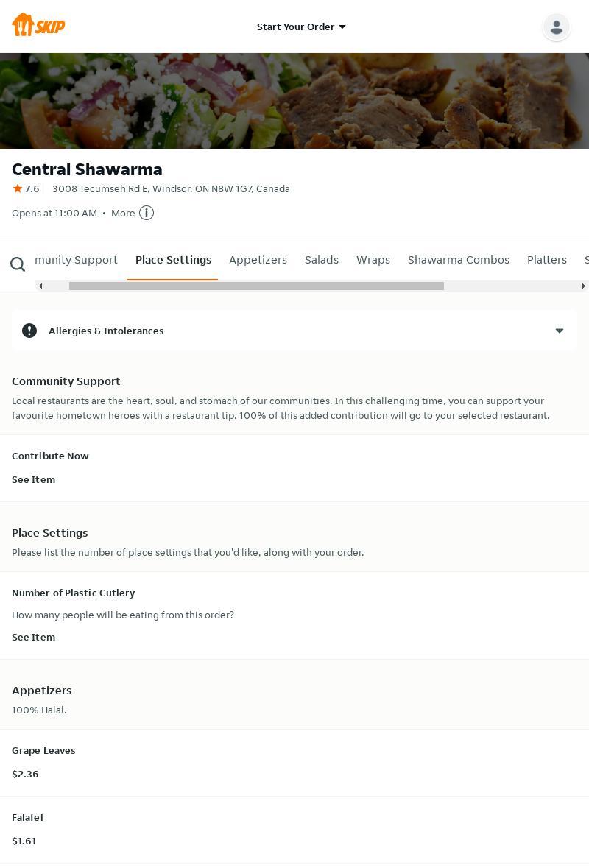Image resolution: width=589 pixels, height=868 pixels.
Task: Click the horizontal category scrollbar thumb
Action: coord(256,286)
